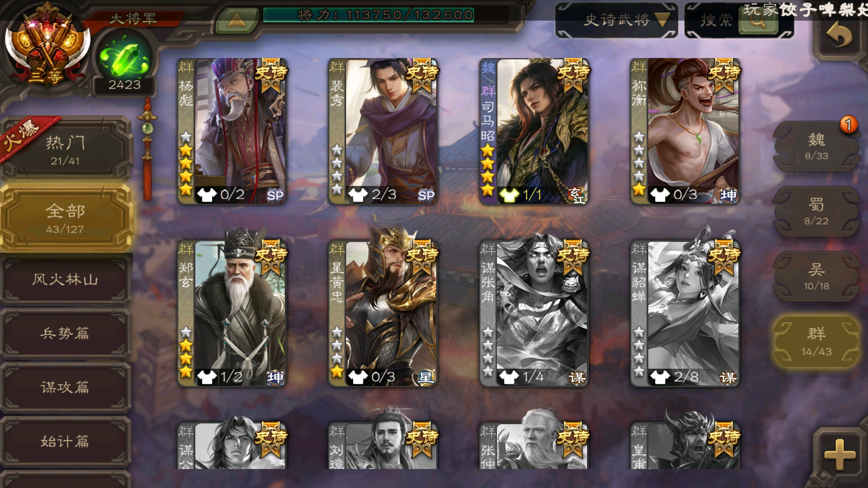Select the 吴 faction filter
The width and height of the screenshot is (868, 488).
pyautogui.click(x=816, y=277)
